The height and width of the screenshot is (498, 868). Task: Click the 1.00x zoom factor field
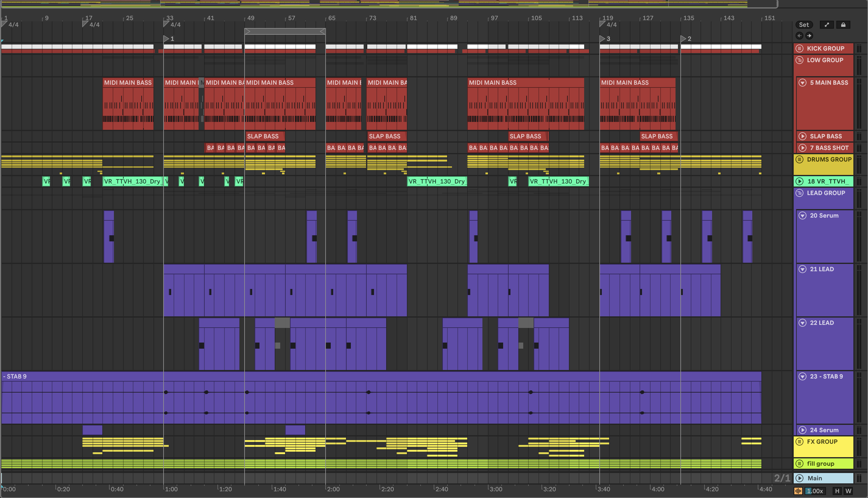coord(815,491)
